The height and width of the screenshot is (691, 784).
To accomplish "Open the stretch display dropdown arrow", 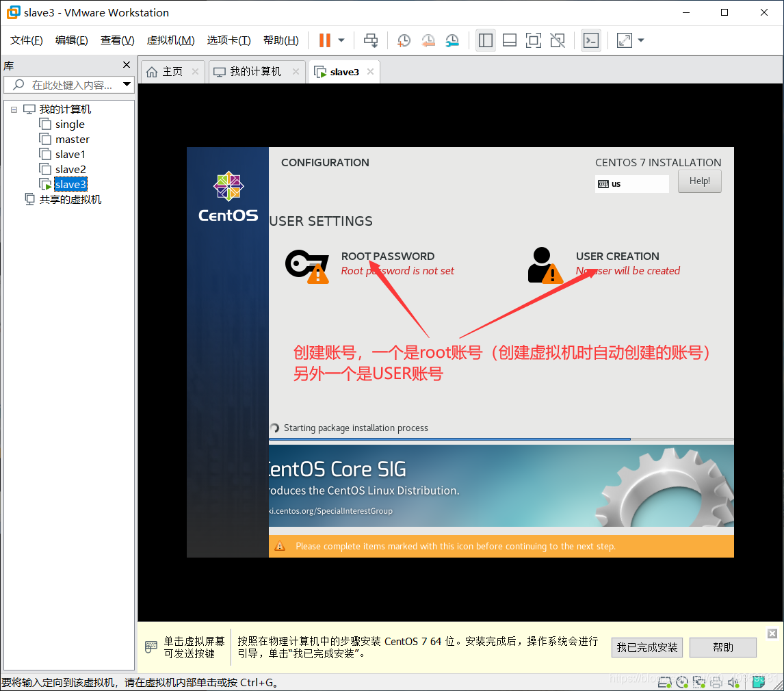I will click(x=641, y=40).
